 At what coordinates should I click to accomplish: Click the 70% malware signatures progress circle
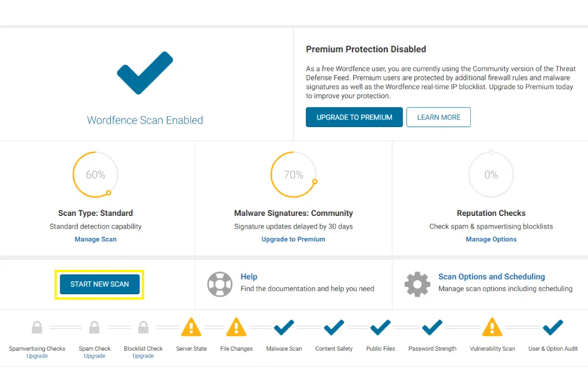293,175
